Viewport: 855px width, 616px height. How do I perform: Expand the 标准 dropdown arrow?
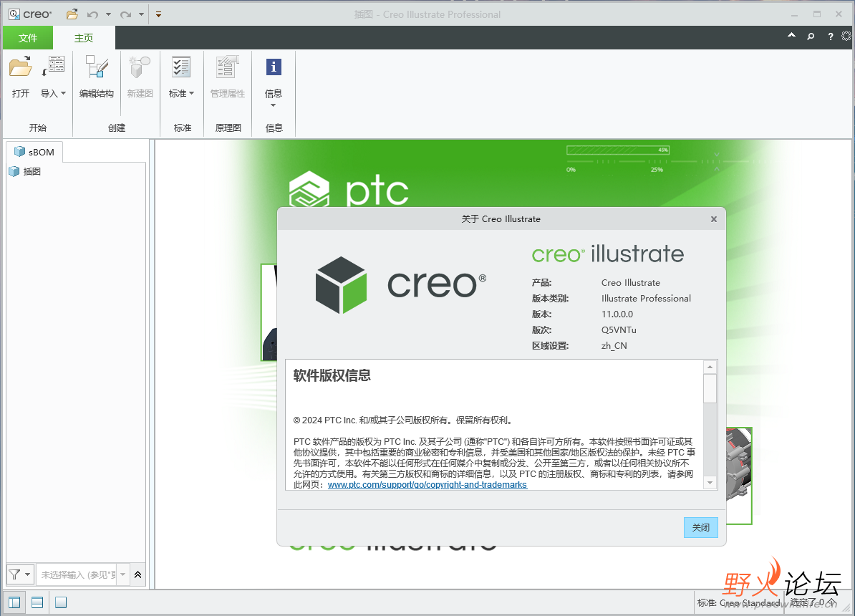pyautogui.click(x=191, y=93)
